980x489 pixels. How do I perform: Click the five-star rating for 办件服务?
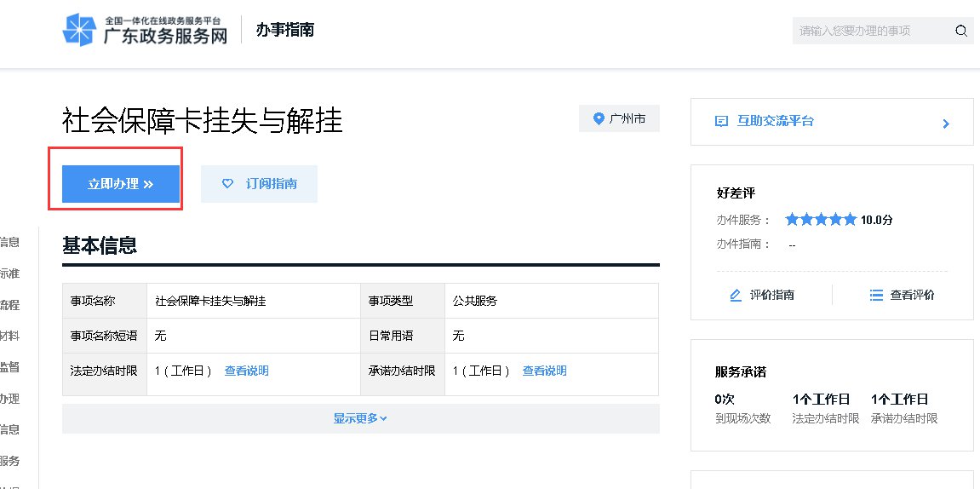pos(820,220)
